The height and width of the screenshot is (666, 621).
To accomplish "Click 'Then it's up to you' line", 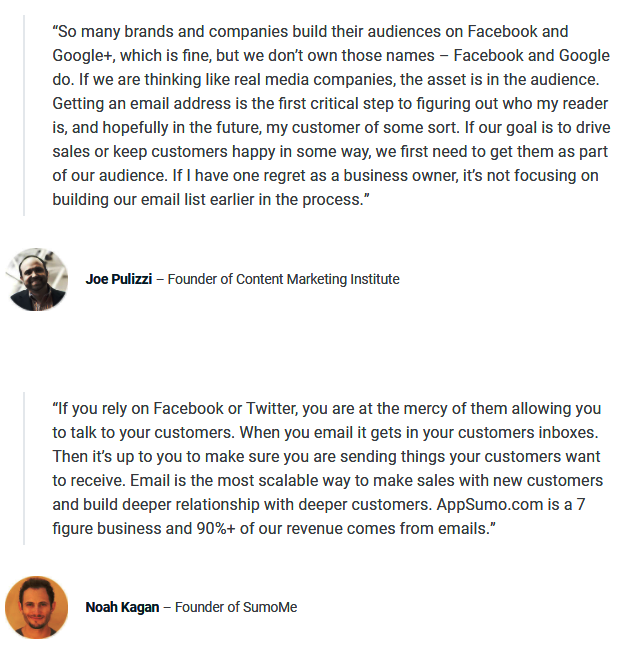I will point(326,457).
